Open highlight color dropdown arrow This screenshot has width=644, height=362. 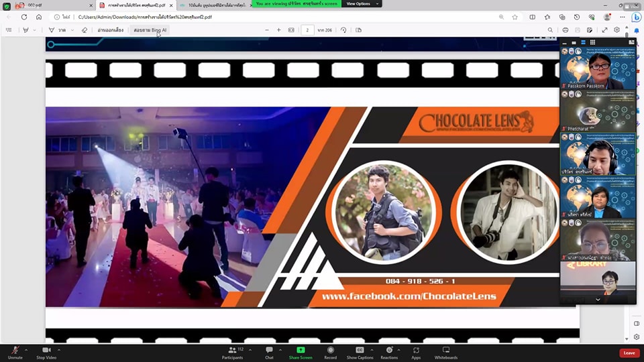click(34, 30)
